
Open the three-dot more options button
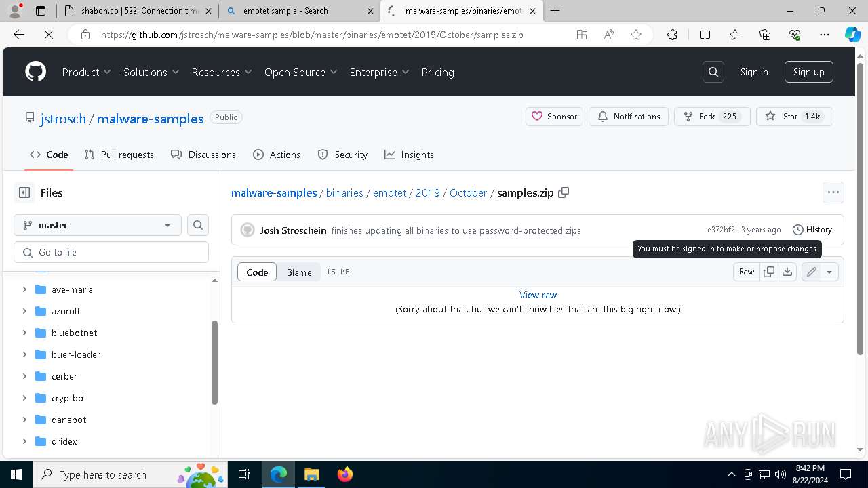pos(833,192)
